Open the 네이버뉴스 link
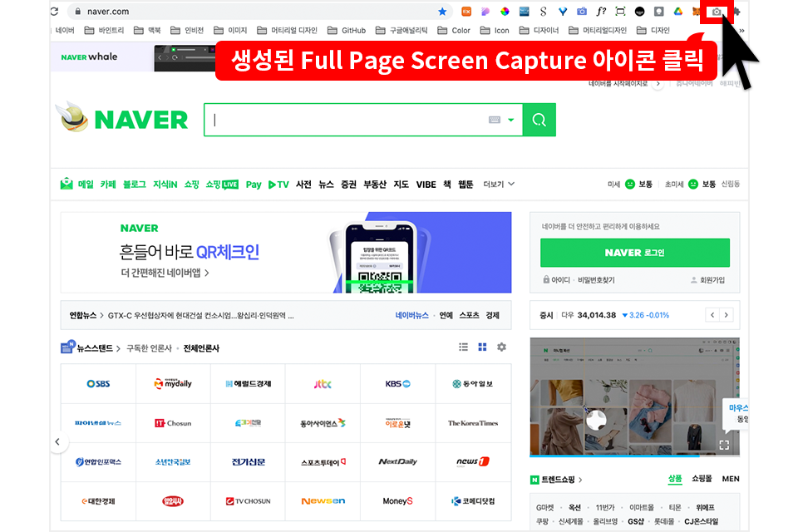The image size is (798, 532). (x=411, y=315)
